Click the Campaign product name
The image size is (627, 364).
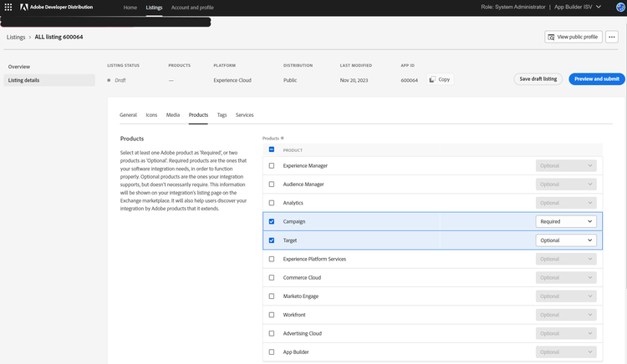294,221
